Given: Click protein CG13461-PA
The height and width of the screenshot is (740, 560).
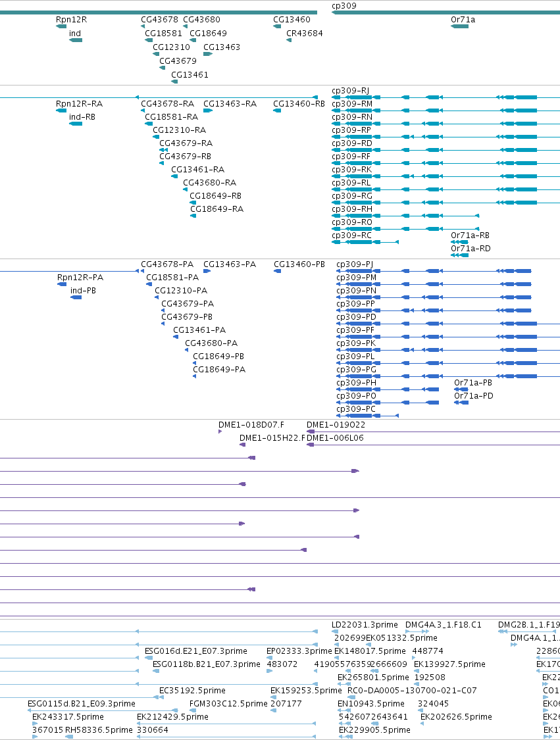Looking at the screenshot, I should pyautogui.click(x=199, y=330).
